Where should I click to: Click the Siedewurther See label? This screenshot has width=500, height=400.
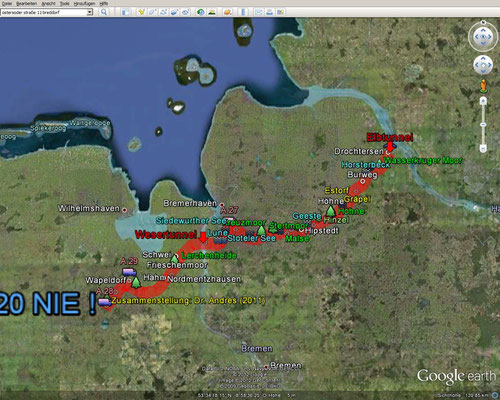pyautogui.click(x=191, y=221)
